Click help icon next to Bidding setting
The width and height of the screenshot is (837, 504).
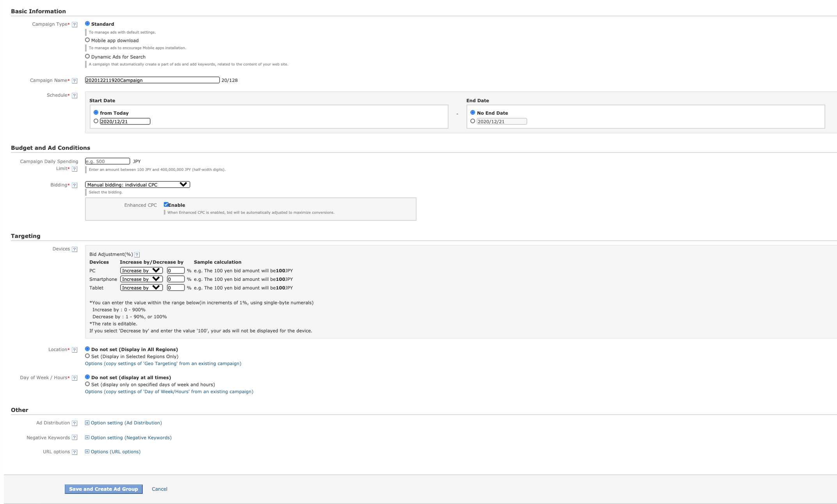pos(74,185)
